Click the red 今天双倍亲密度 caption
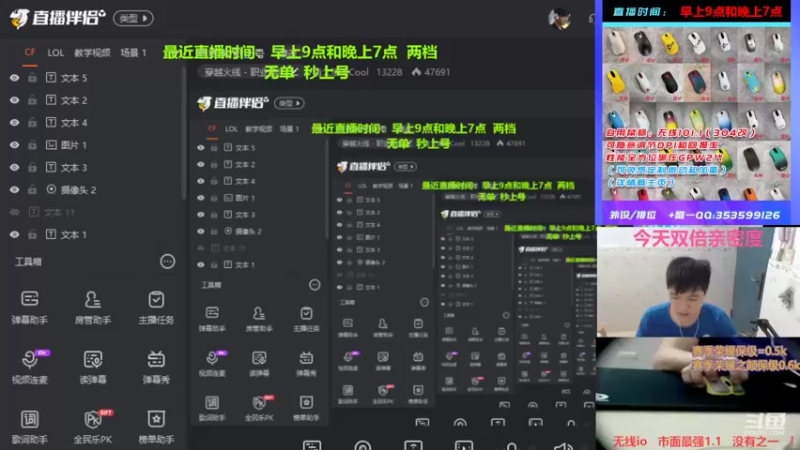This screenshot has width=800, height=450. (x=697, y=238)
